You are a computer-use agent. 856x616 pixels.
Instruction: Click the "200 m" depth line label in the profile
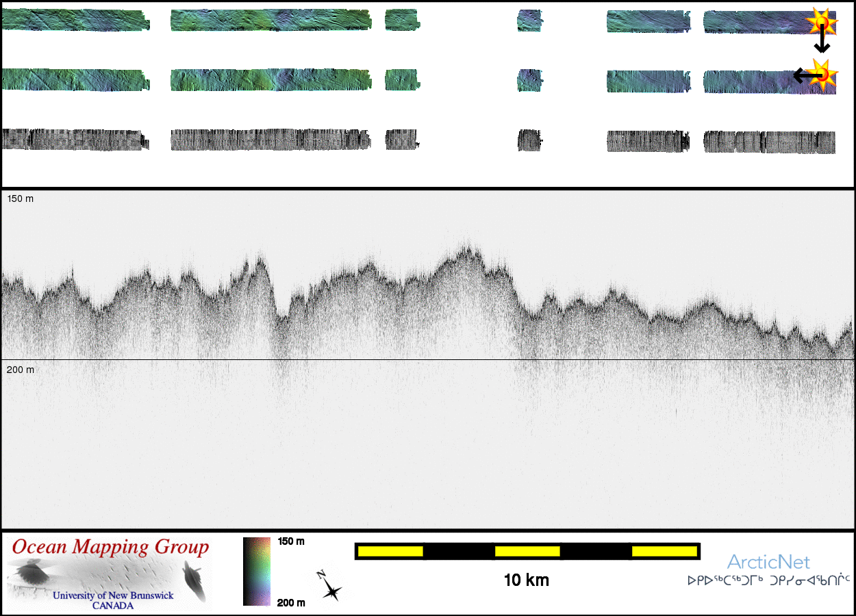(20, 370)
